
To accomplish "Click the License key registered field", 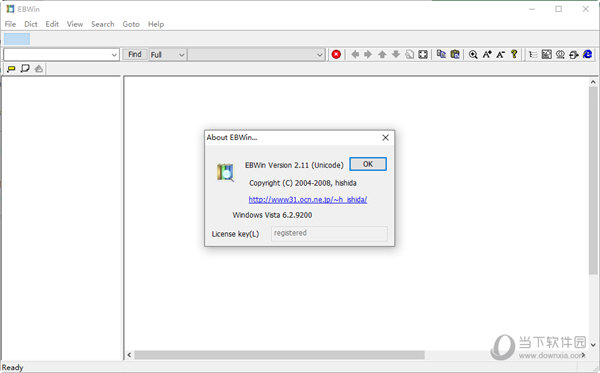I will pos(329,233).
